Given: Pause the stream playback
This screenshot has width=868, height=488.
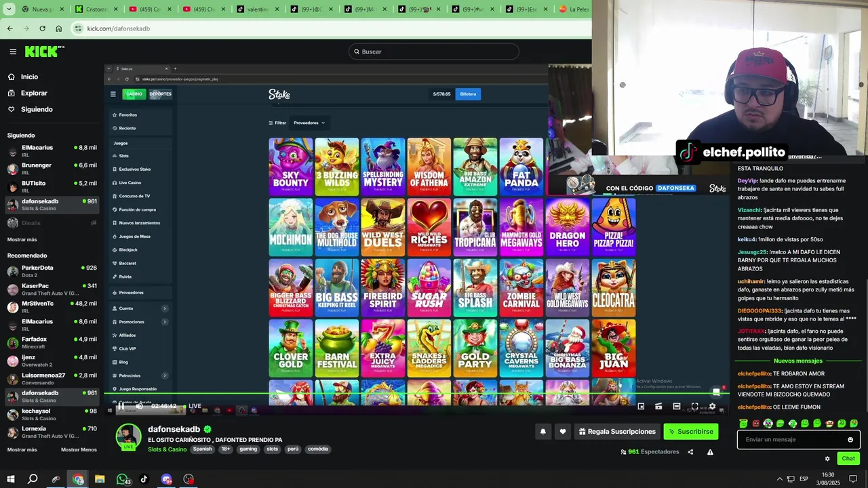Looking at the screenshot, I should pos(121,407).
